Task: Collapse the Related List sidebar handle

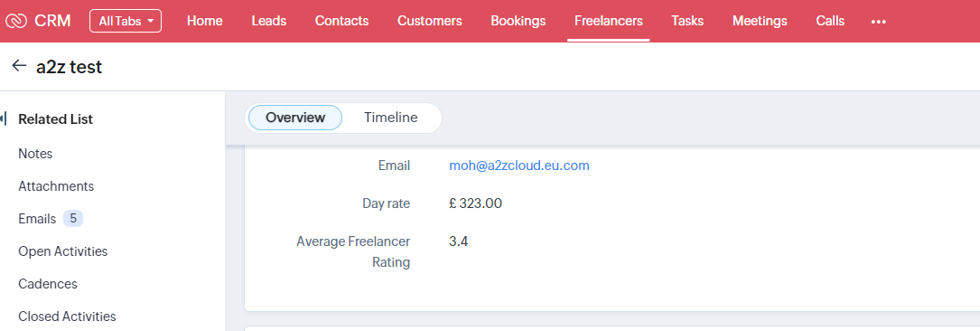Action: (x=4, y=118)
